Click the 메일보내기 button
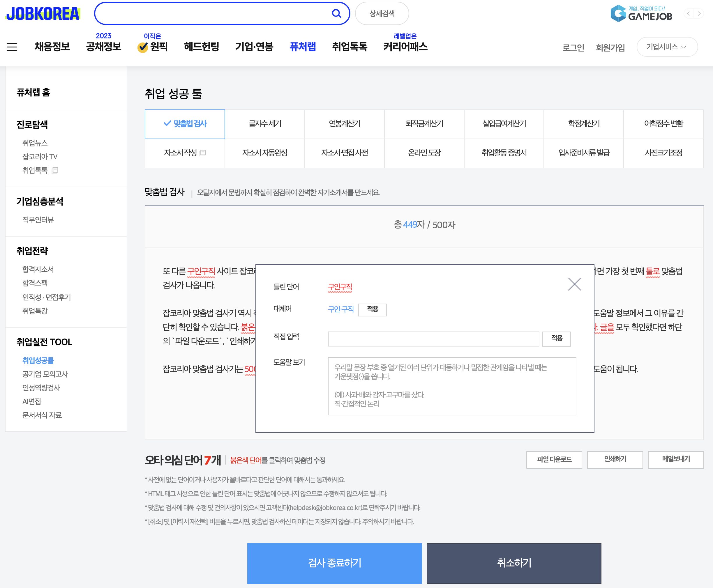Viewport: 713px width, 588px height. [x=676, y=460]
